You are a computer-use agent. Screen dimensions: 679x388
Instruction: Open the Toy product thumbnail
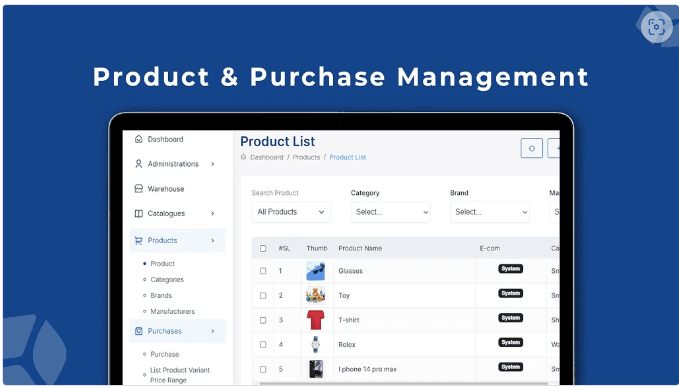(316, 295)
